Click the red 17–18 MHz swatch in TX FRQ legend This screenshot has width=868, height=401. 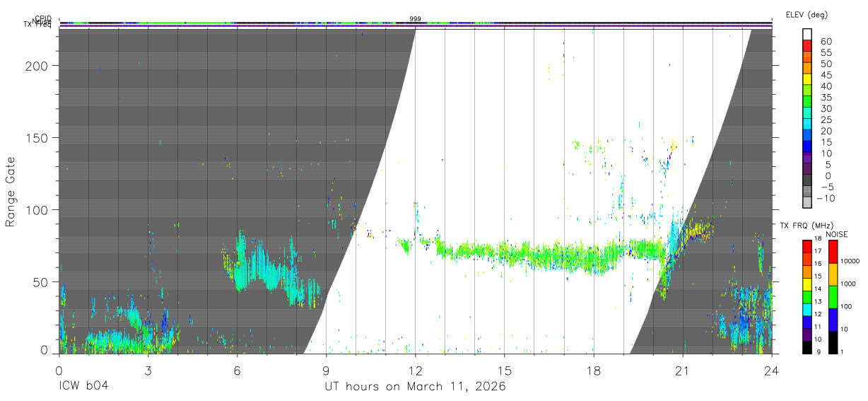[x=807, y=246]
